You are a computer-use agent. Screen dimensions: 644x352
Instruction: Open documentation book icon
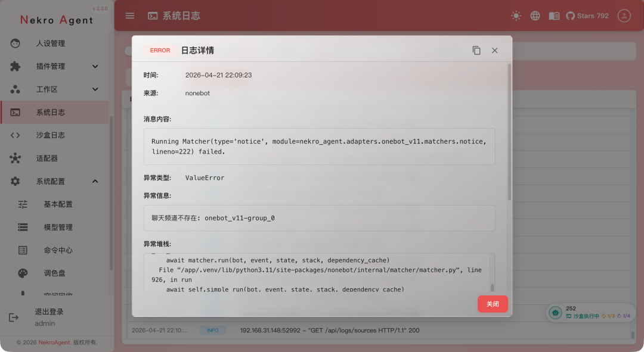(554, 16)
